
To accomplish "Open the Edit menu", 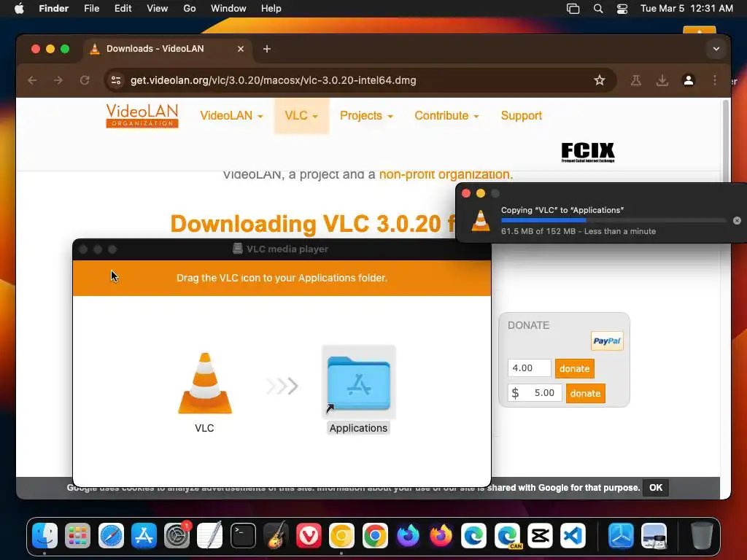I will pyautogui.click(x=123, y=9).
